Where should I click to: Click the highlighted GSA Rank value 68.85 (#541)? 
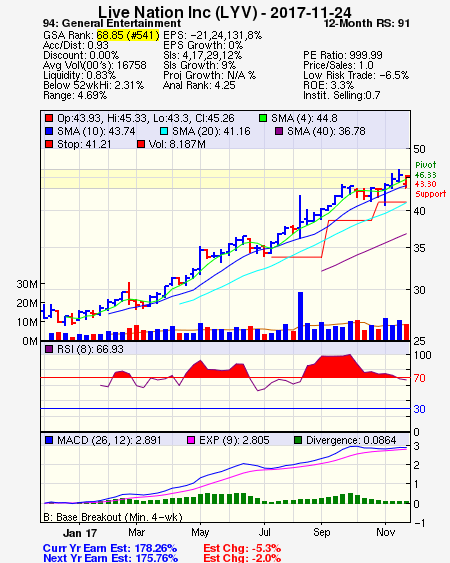pyautogui.click(x=128, y=35)
